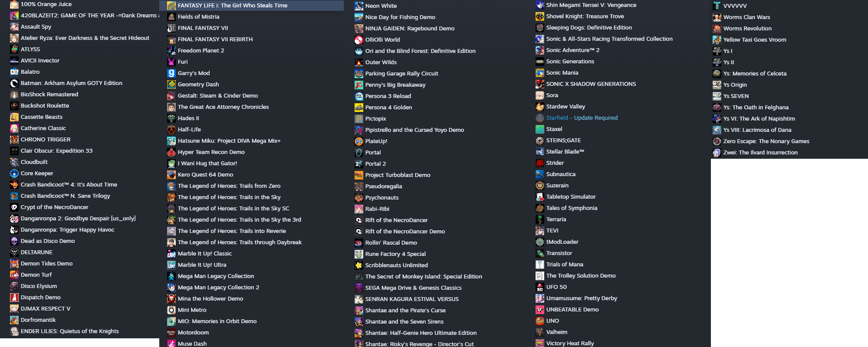Select Persona 3 Reload
This screenshot has width=868, height=347.
[388, 96]
